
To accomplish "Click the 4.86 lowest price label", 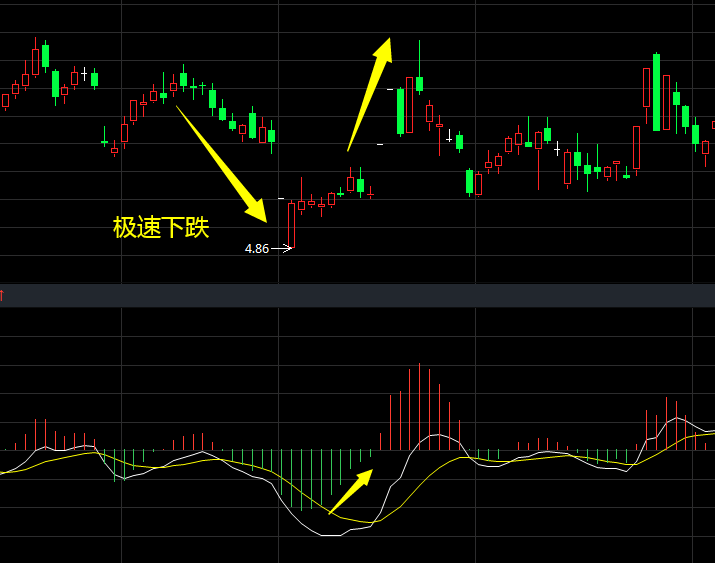I will pyautogui.click(x=257, y=248).
